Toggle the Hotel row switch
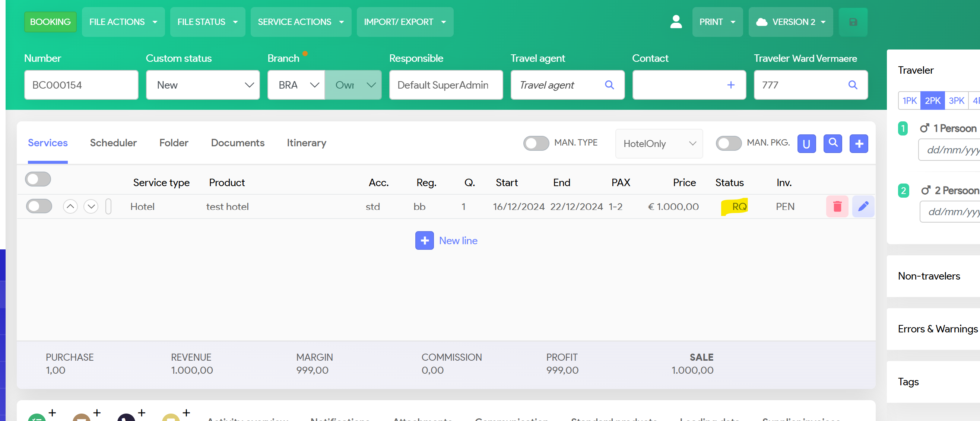The height and width of the screenshot is (421, 980). coord(39,207)
